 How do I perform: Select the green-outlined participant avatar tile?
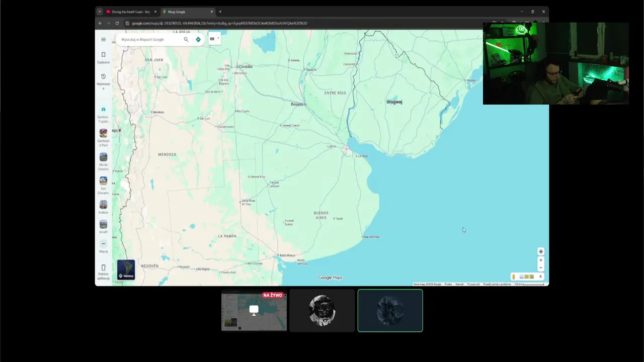tap(390, 310)
